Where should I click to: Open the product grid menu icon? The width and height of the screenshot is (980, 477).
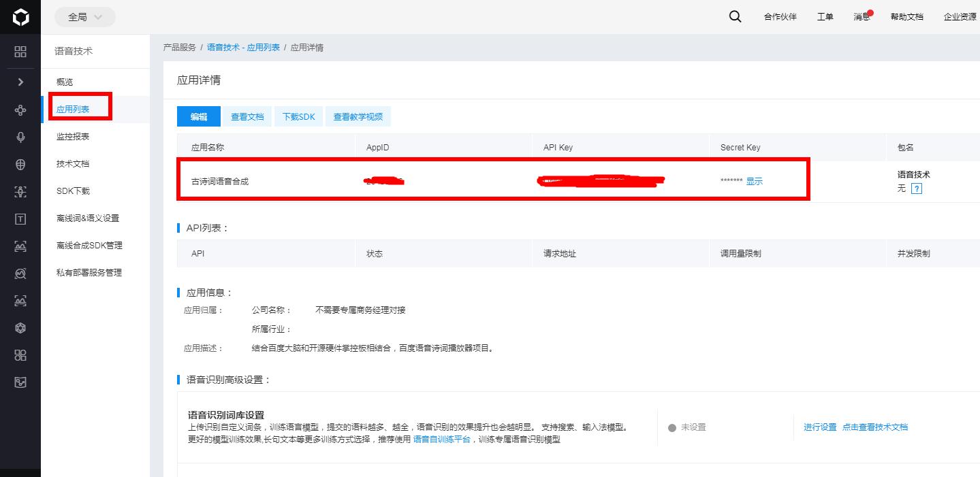[x=20, y=52]
